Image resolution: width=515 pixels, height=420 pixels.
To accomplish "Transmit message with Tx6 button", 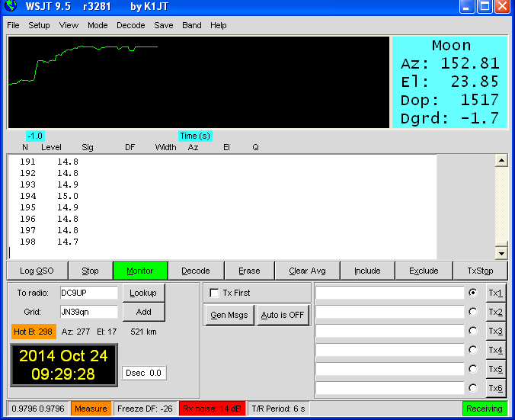I will [496, 388].
